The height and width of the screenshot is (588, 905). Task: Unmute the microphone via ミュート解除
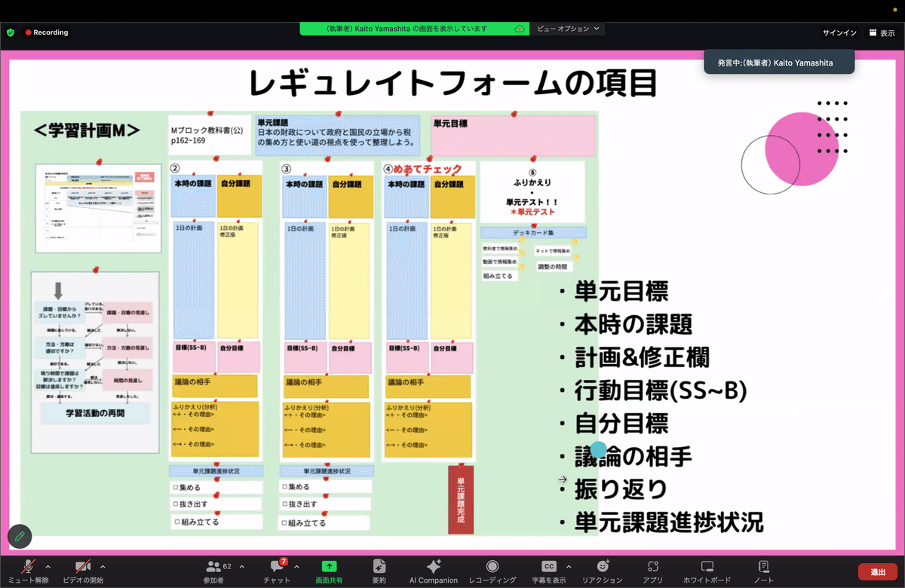pos(26,571)
